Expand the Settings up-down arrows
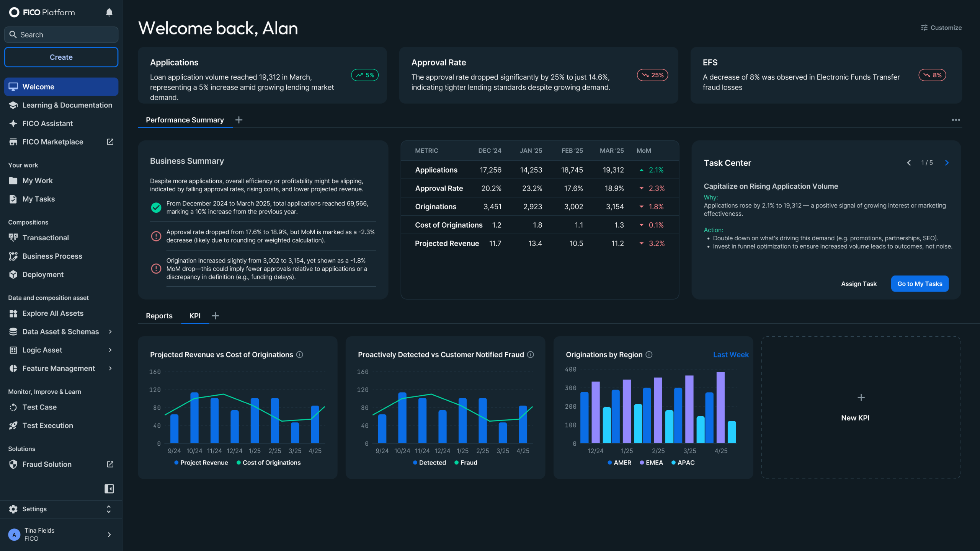The width and height of the screenshot is (980, 551). (x=109, y=509)
